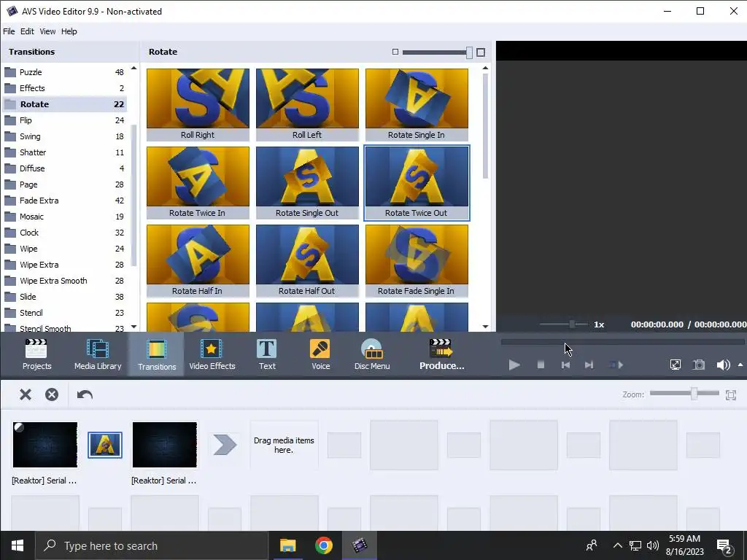747x560 pixels.
Task: Delete selected object with X icon
Action: pyautogui.click(x=26, y=394)
